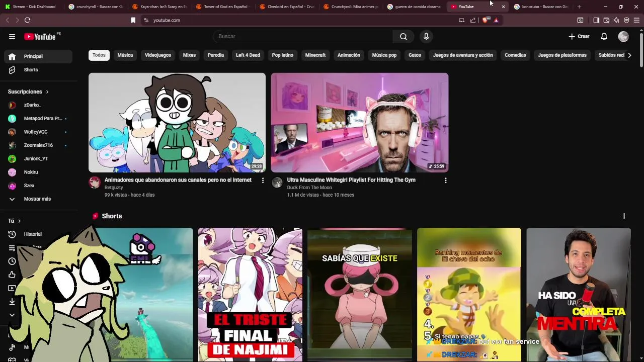Open the Szea channel avatar
644x362 pixels.
[x=12, y=186]
